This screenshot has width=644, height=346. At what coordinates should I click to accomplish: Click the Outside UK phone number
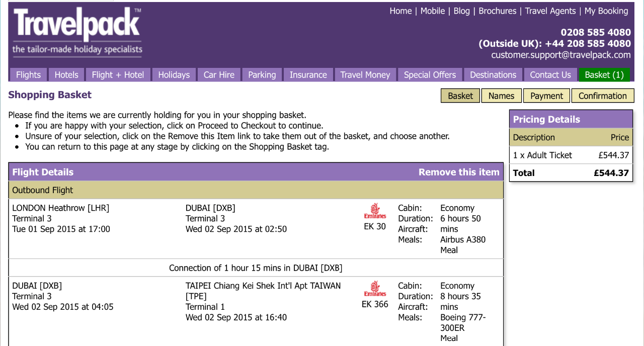coord(554,44)
